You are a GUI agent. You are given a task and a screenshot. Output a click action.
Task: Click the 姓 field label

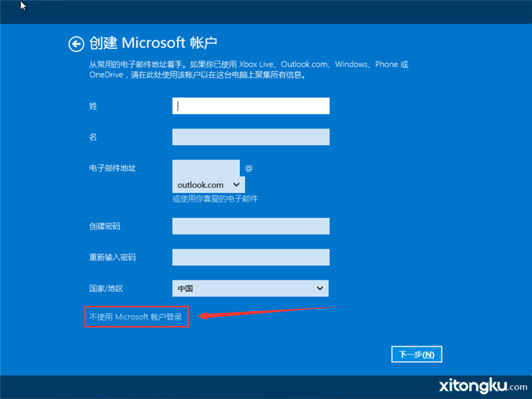[93, 106]
